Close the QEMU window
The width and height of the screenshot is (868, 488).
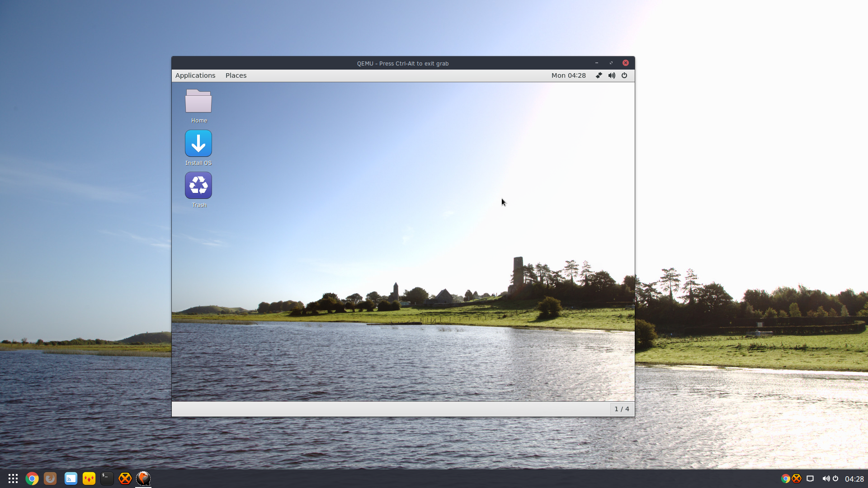tap(626, 63)
